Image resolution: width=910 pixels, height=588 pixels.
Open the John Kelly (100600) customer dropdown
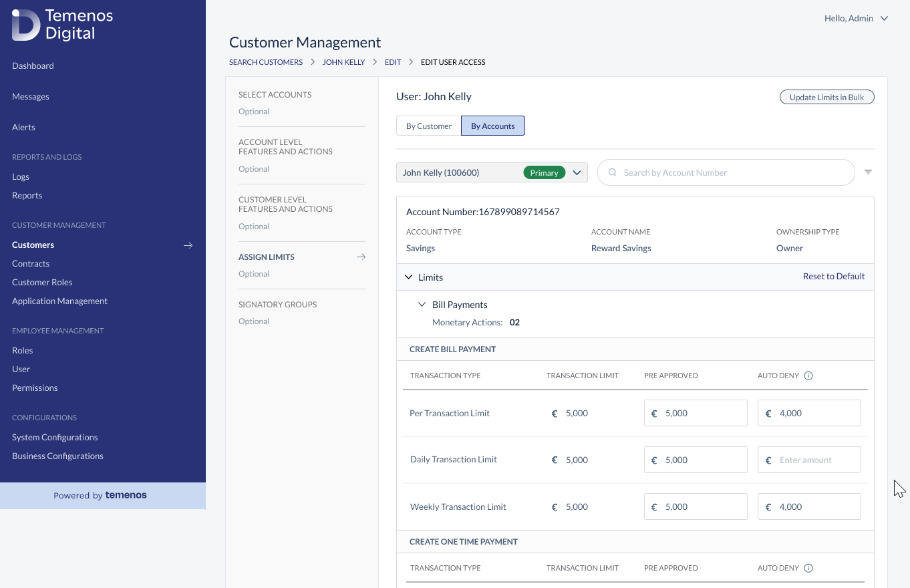click(x=492, y=172)
